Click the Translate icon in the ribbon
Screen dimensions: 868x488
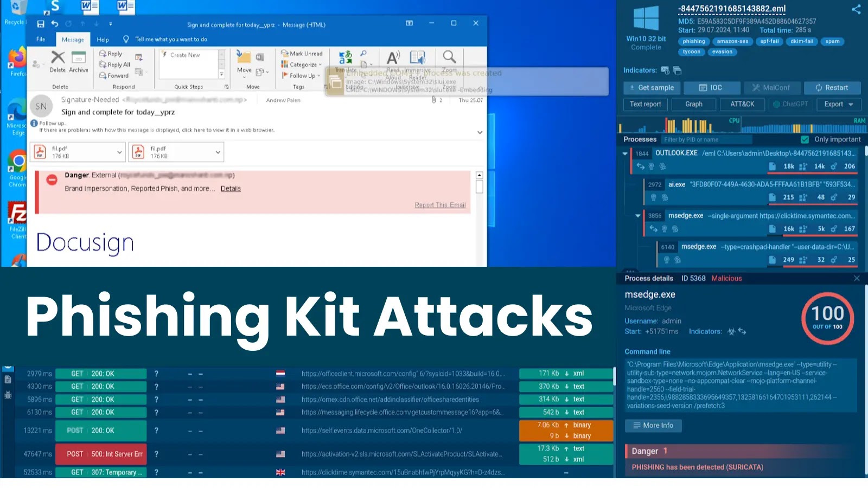click(346, 57)
